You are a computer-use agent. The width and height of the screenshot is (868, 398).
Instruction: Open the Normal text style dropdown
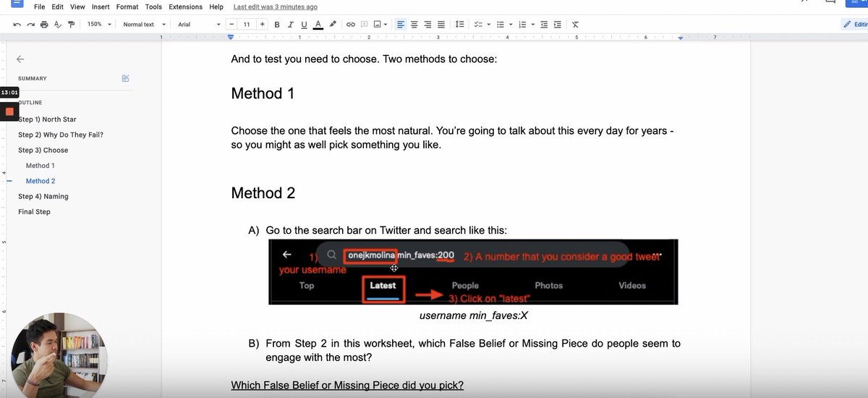(144, 25)
